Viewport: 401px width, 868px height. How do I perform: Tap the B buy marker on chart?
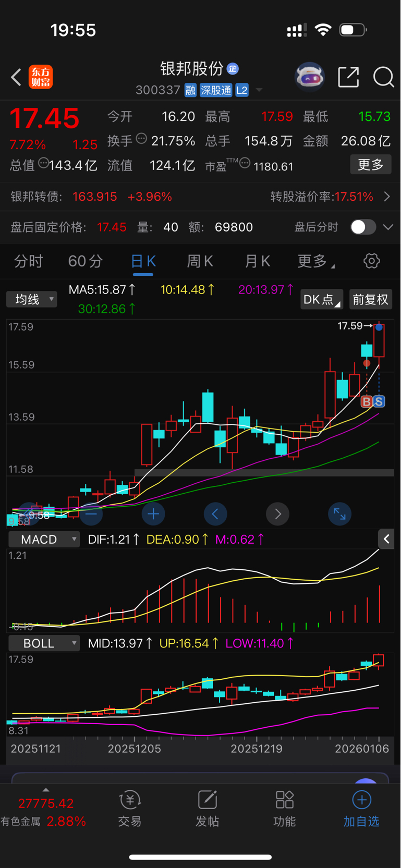367,401
